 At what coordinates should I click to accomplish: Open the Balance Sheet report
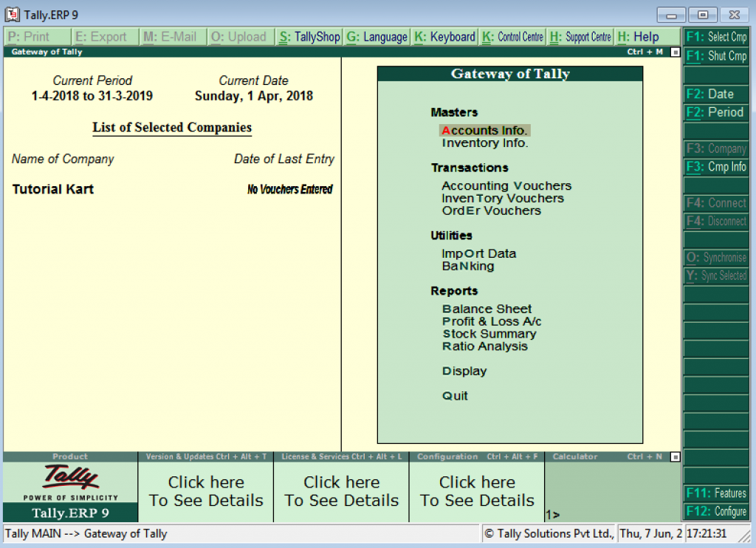[487, 309]
